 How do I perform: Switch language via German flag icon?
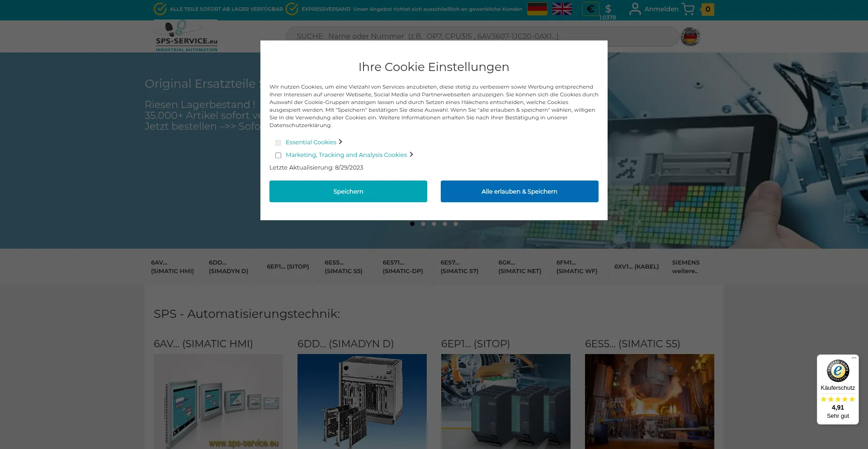[537, 9]
